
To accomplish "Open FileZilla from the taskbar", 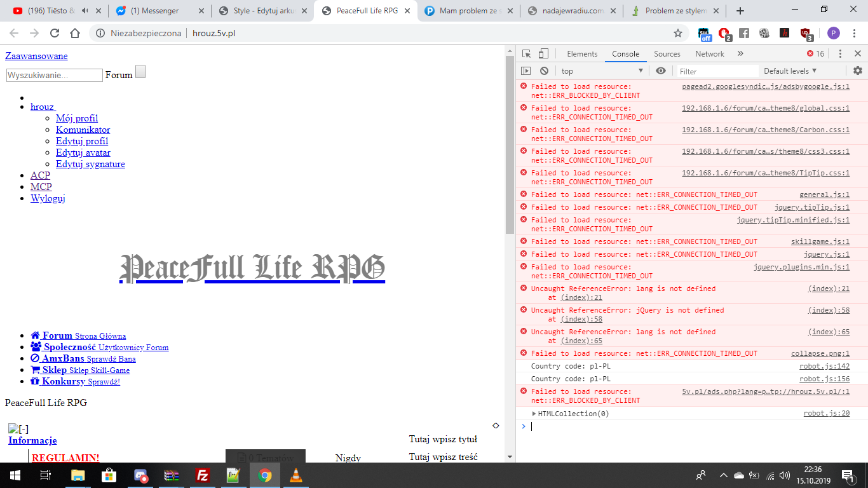I will click(203, 475).
